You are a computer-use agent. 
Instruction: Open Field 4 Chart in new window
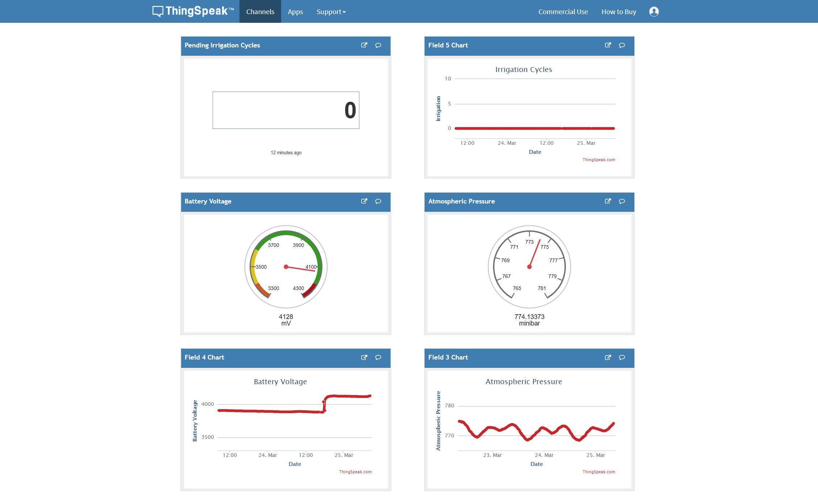pyautogui.click(x=364, y=357)
